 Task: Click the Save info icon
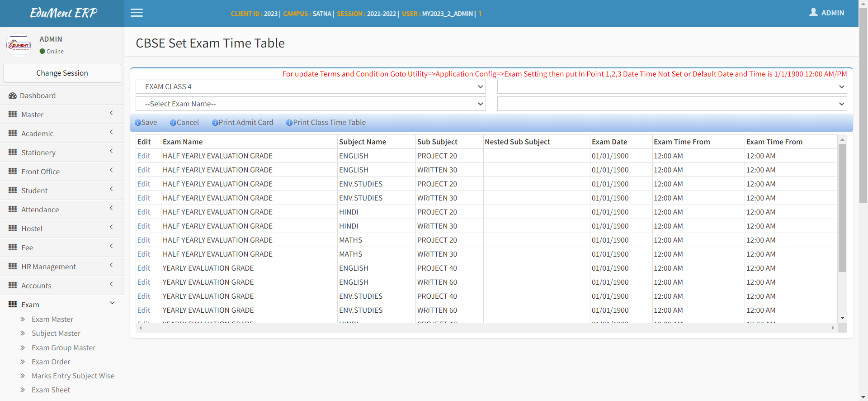click(x=138, y=123)
